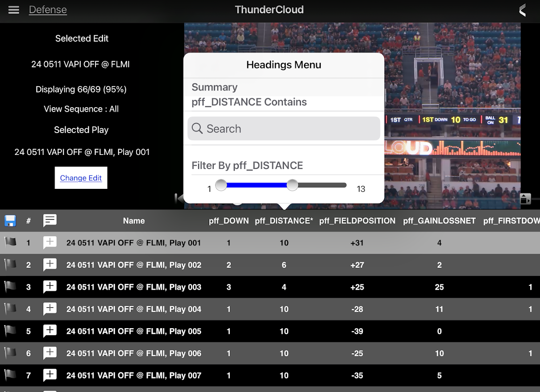
Task: Click the eject/export icon on the video's right edge
Action: pyautogui.click(x=526, y=199)
